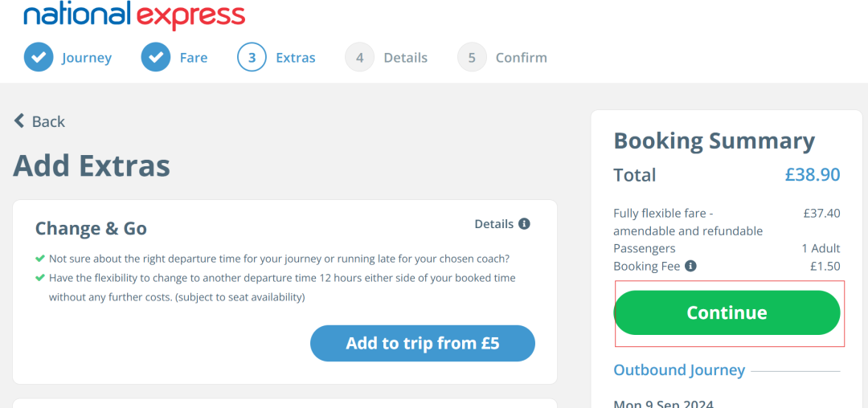
Task: Show the Booking Fee info tooltip icon
Action: coord(690,266)
